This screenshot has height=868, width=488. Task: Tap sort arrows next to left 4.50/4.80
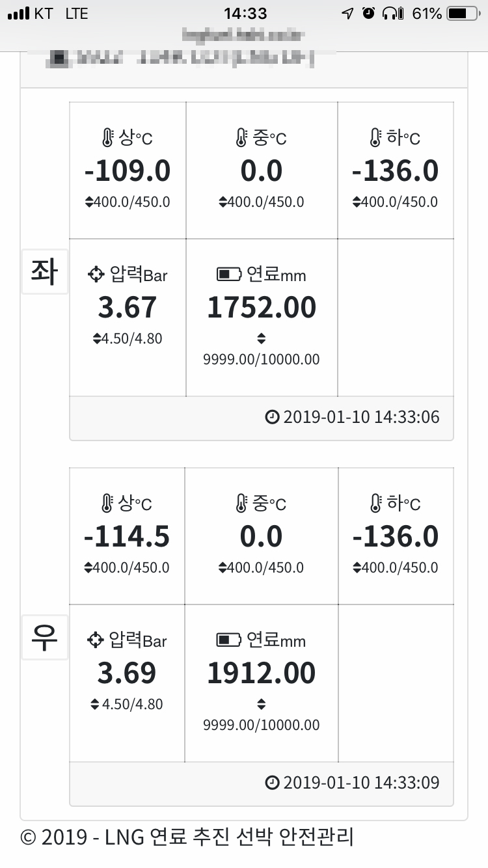[97, 339]
